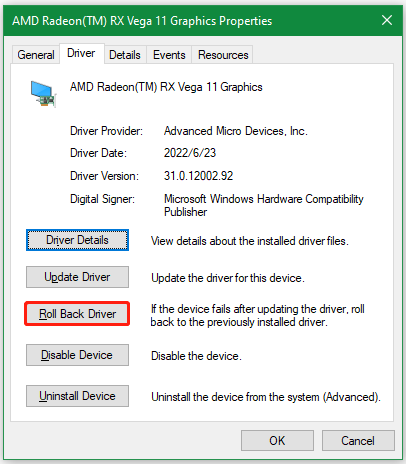Viewport: 406px width, 464px height.
Task: Click the display adapter device icon
Action: click(x=43, y=94)
